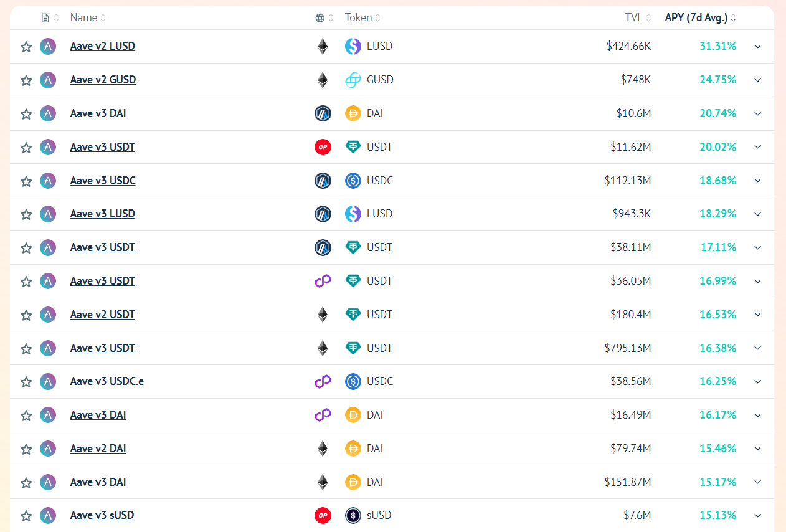Viewport: 786px width, 532px height.
Task: Favorite the Aave v3 sUSD pool
Action: click(26, 516)
